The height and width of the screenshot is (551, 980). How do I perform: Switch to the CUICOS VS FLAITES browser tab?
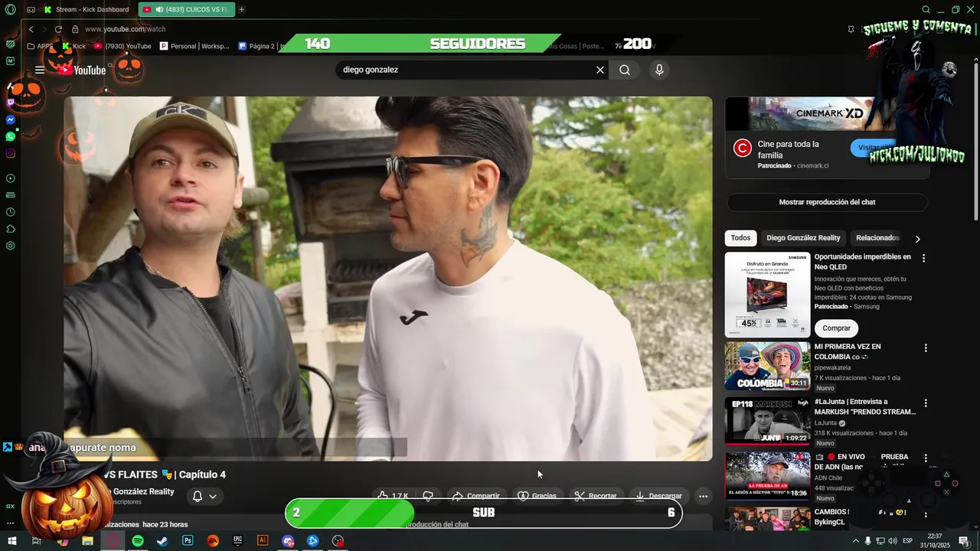click(x=187, y=9)
